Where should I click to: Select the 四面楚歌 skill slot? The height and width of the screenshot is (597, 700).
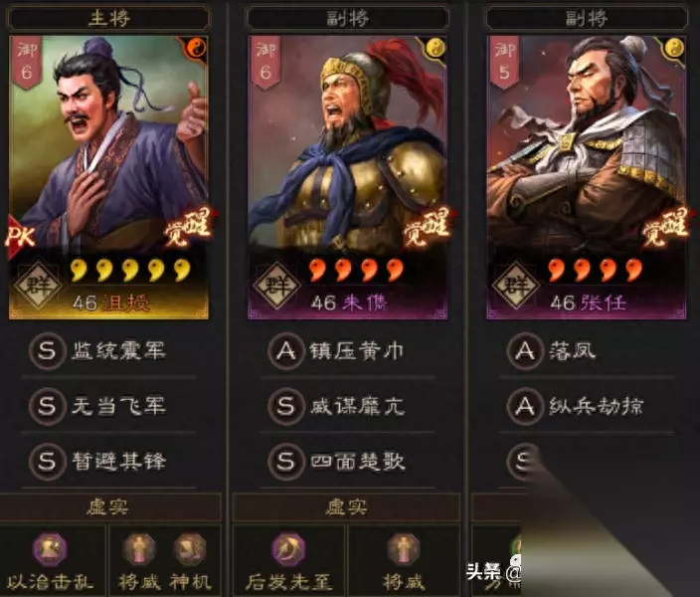pyautogui.click(x=347, y=462)
